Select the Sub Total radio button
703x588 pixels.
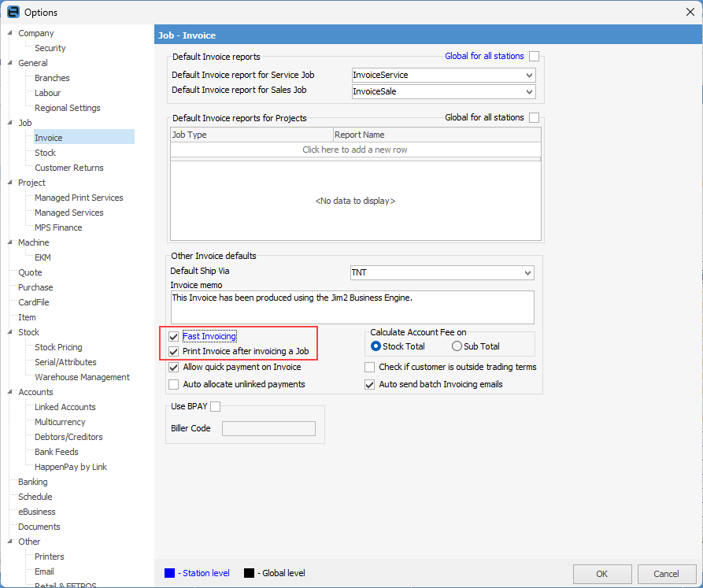[x=457, y=346]
